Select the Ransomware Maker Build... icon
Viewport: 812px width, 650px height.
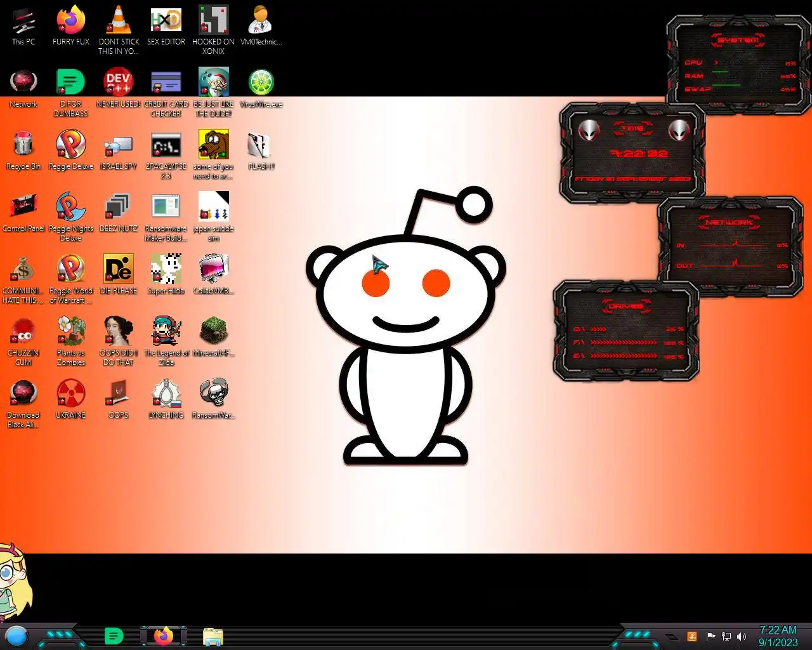[166, 217]
